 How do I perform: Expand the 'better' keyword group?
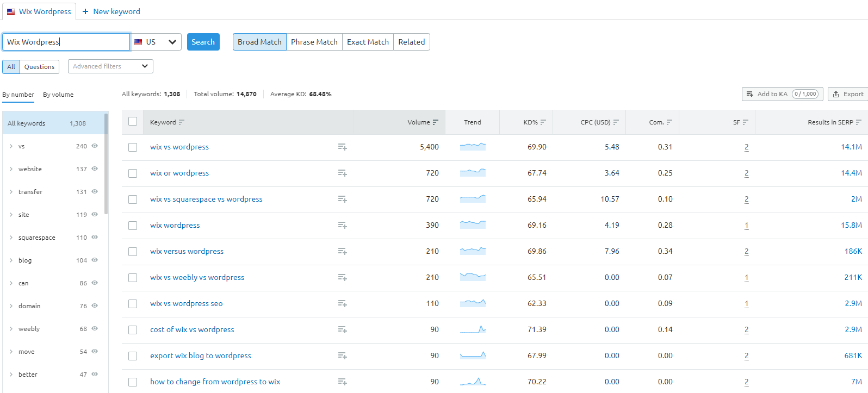tap(11, 375)
